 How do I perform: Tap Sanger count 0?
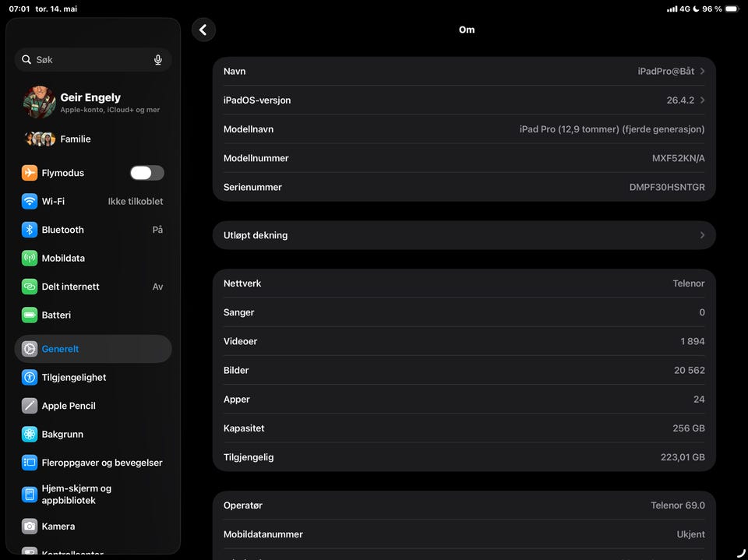coord(702,312)
